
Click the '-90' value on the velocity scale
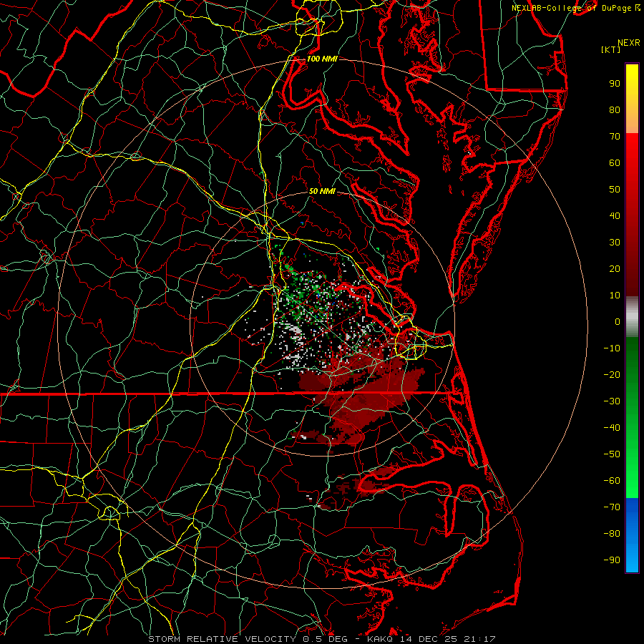click(612, 560)
